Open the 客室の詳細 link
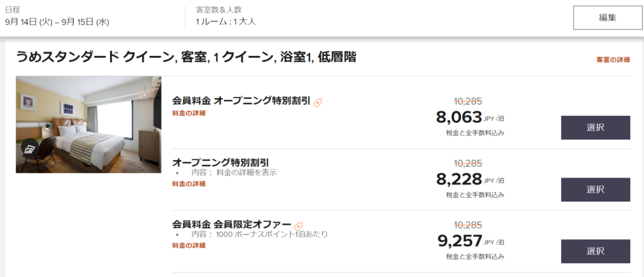 pyautogui.click(x=613, y=60)
